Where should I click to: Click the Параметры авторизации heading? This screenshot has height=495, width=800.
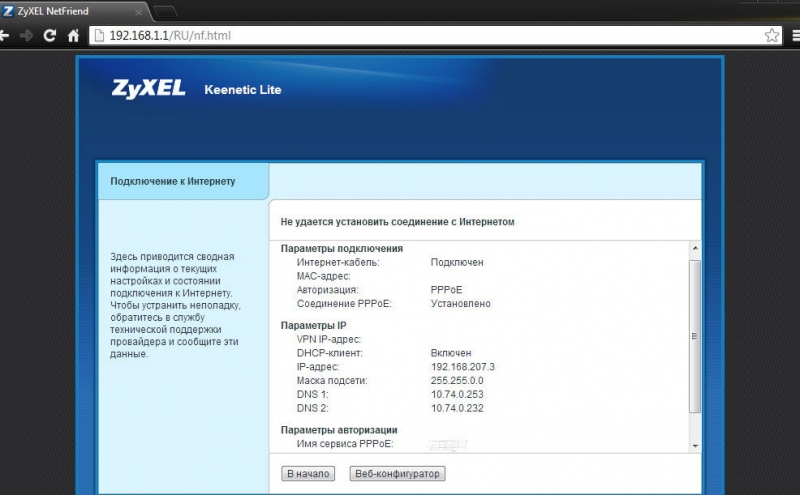coord(339,430)
